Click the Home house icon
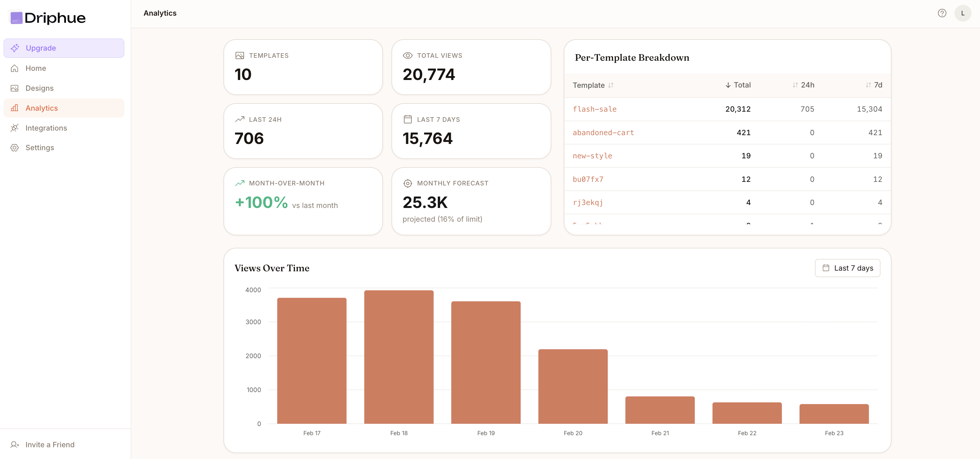This screenshot has height=459, width=980. pyautogui.click(x=14, y=68)
